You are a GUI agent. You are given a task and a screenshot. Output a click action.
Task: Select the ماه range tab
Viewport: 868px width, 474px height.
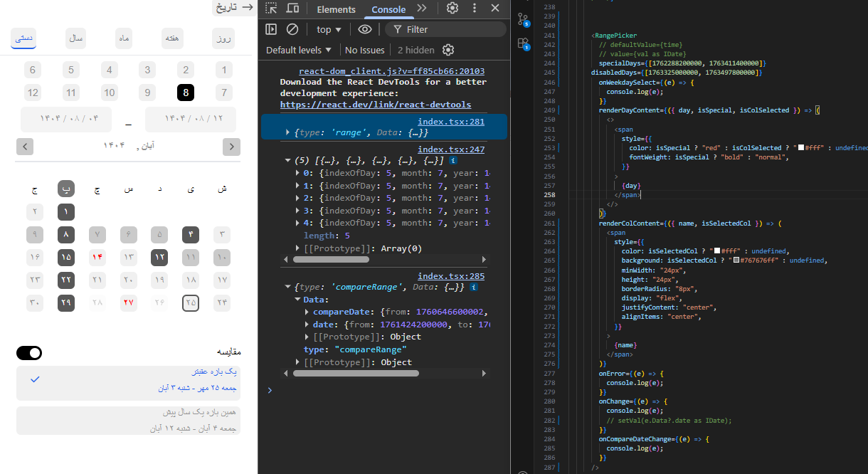125,38
